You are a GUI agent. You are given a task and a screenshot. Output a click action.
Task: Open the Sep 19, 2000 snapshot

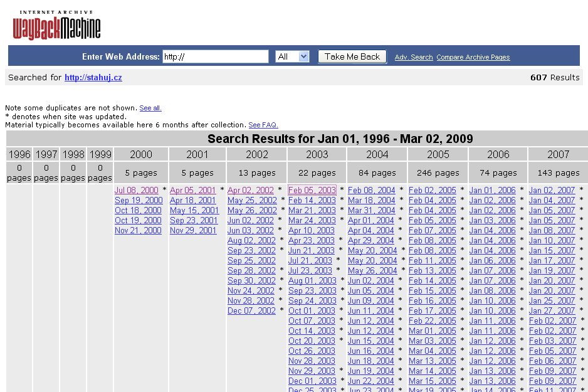tap(139, 200)
